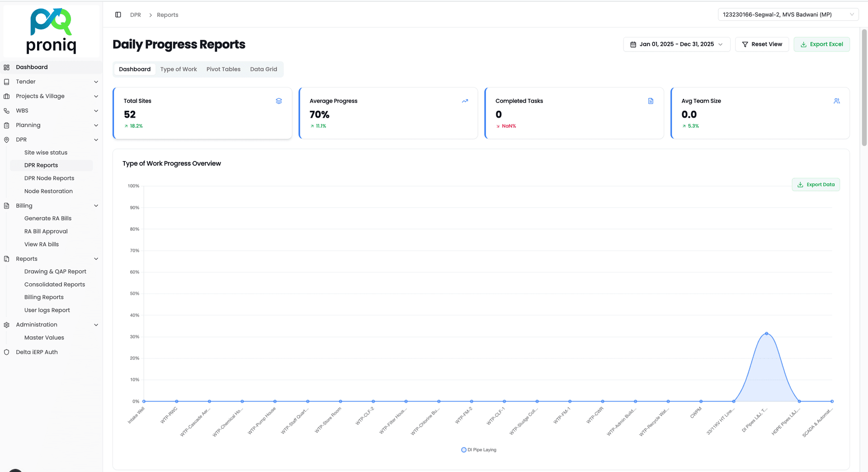The height and width of the screenshot is (472, 868).
Task: Open the project selector dropdown
Action: tap(788, 15)
